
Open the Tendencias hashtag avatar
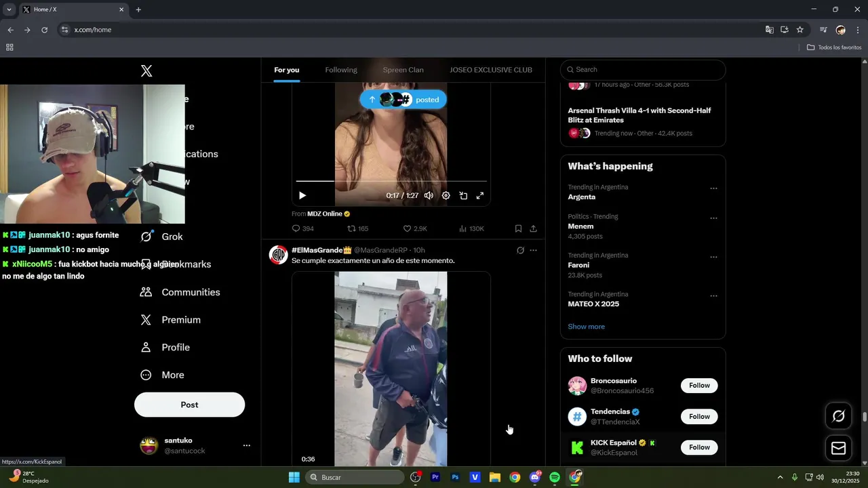(577, 417)
